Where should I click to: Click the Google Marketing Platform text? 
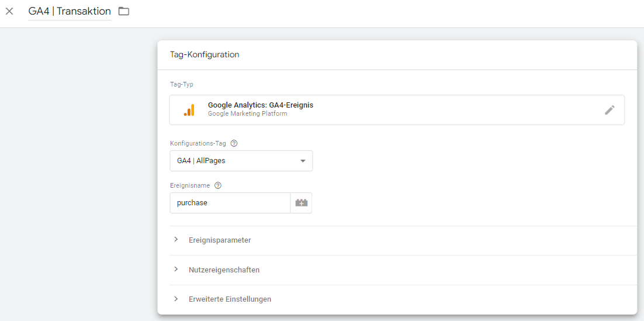tap(247, 114)
